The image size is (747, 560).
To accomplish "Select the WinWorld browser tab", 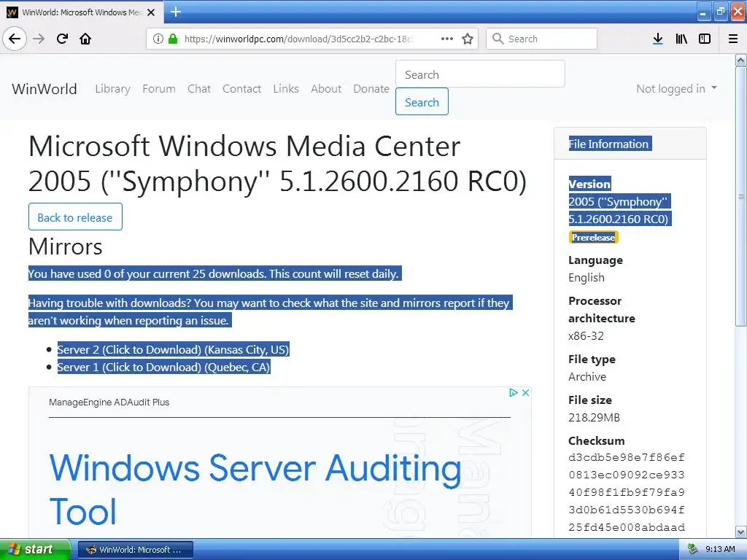I will (x=81, y=12).
